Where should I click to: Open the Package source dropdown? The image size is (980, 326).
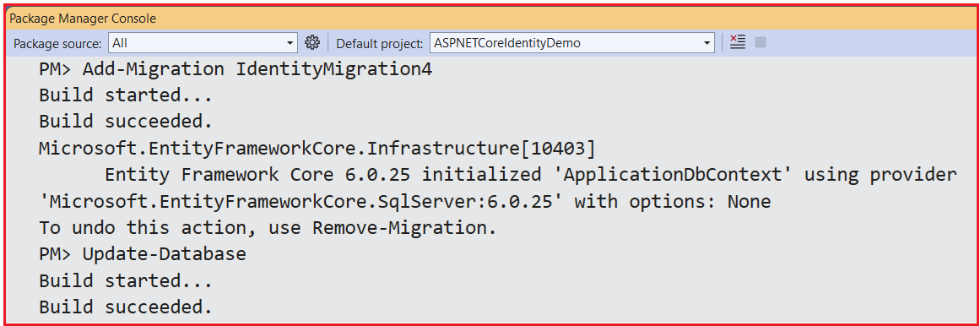[203, 42]
